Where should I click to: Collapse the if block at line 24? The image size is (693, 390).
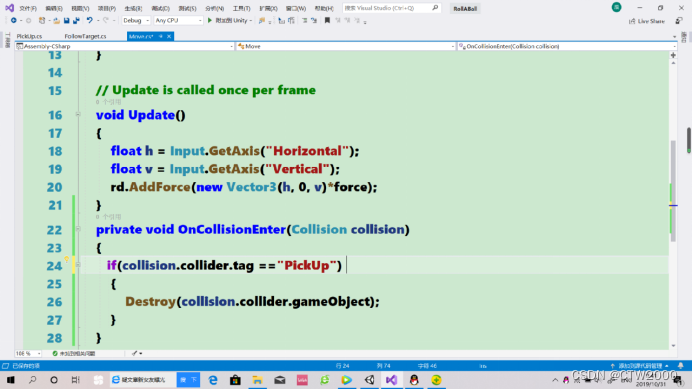tap(78, 265)
